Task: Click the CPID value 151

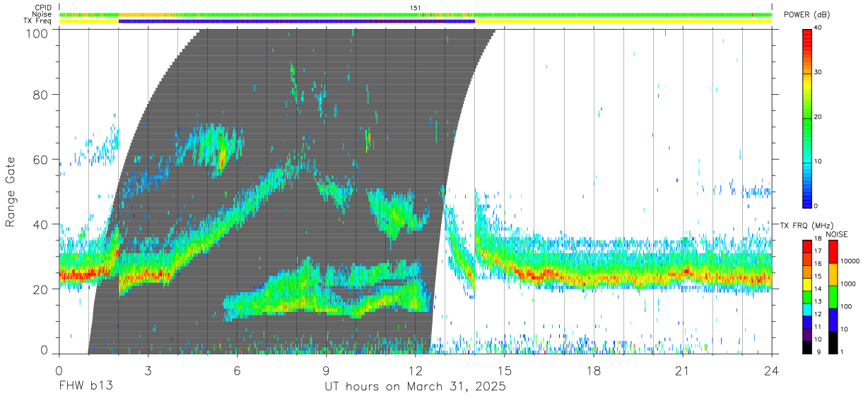Action: tap(416, 8)
